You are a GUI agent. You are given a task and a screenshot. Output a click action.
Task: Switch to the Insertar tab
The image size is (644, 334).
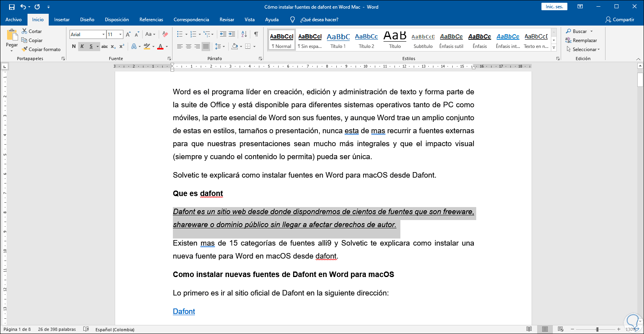point(62,20)
